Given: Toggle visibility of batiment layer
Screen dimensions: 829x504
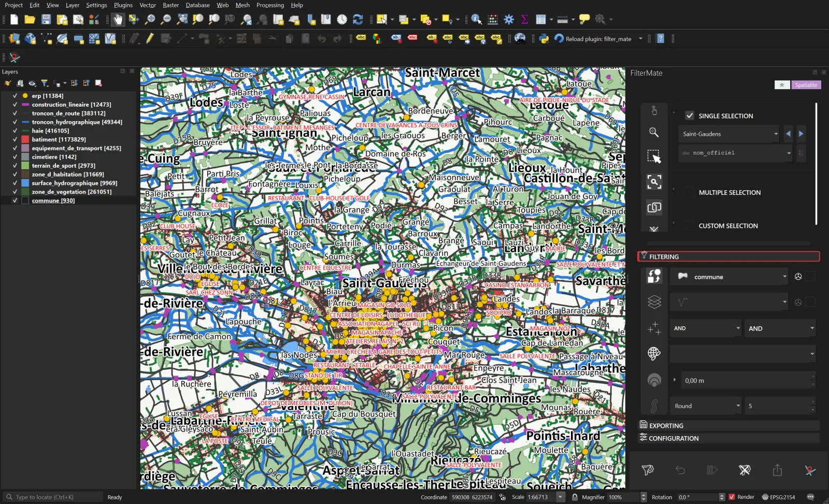Looking at the screenshot, I should click(x=15, y=139).
